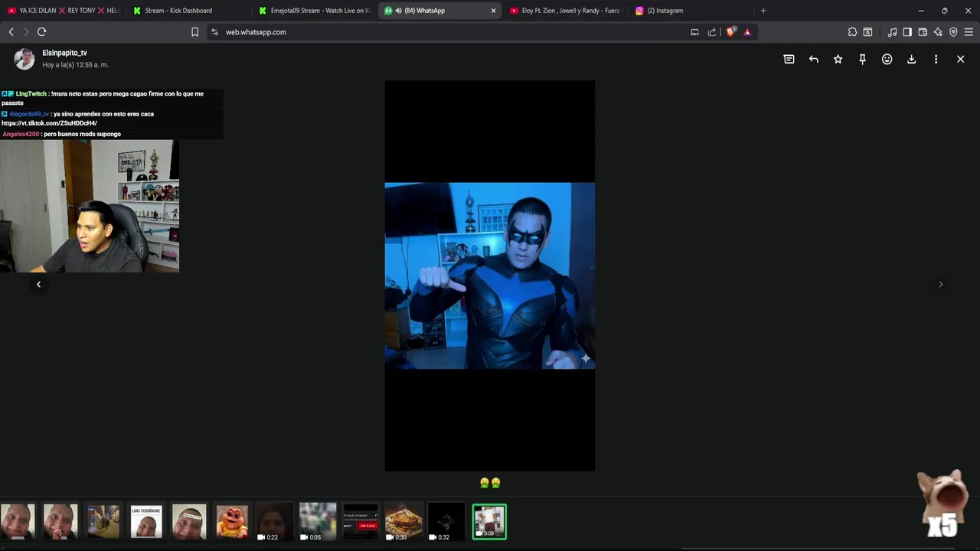Screen dimensions: 980x551
Task: Click Elsinpapito_tv sender avatar
Action: 24,59
